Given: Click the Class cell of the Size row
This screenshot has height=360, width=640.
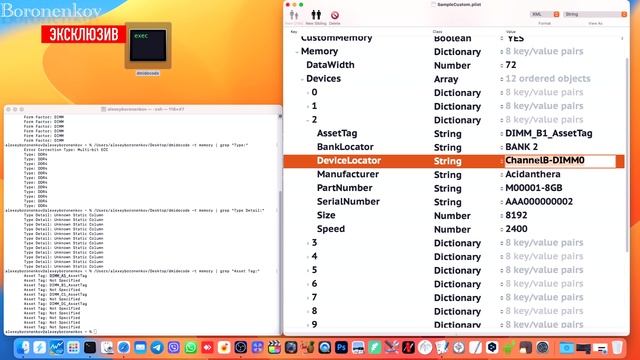Looking at the screenshot, I should (x=452, y=216).
